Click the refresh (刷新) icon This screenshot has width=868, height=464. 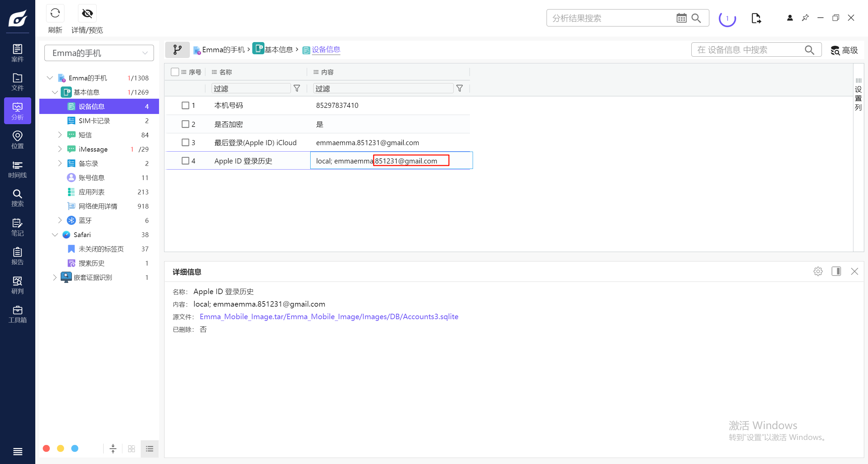pyautogui.click(x=55, y=14)
